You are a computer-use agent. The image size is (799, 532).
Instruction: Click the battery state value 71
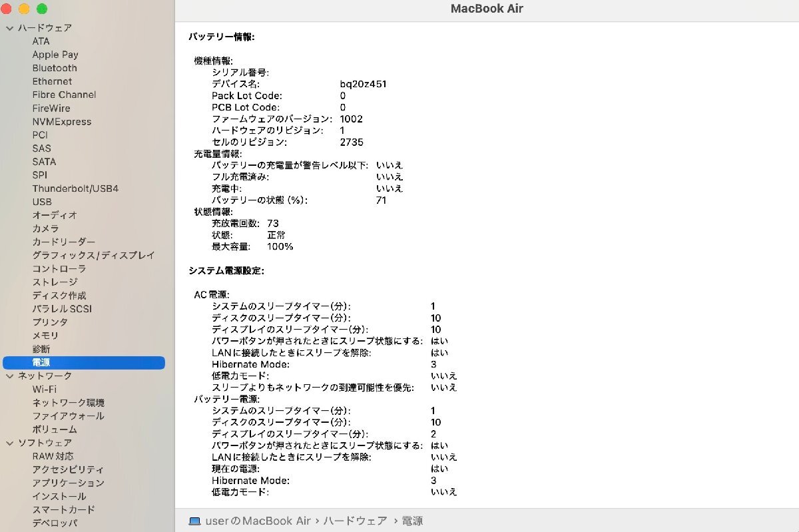[381, 200]
